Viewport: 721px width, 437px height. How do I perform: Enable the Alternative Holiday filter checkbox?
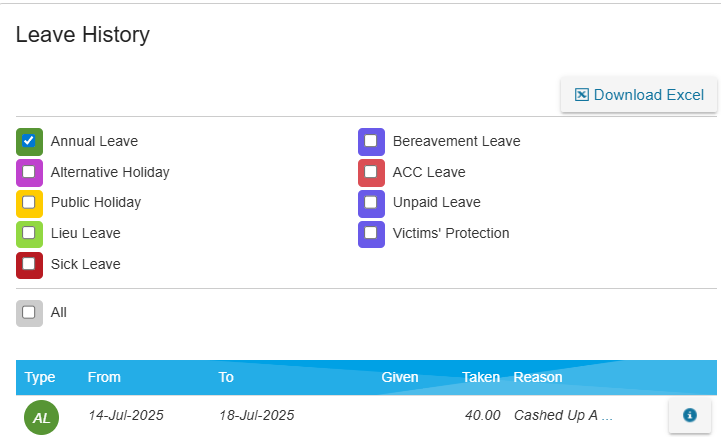[29, 172]
